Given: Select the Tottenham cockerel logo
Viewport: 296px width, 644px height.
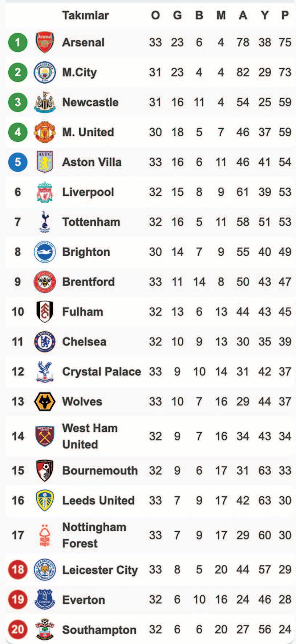Looking at the screenshot, I should (x=45, y=222).
